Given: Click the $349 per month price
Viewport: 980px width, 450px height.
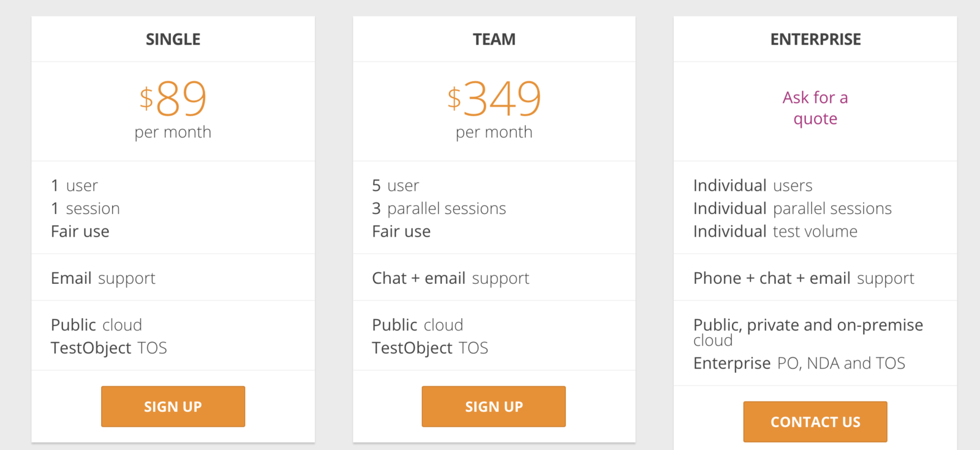Looking at the screenshot, I should click(x=494, y=109).
